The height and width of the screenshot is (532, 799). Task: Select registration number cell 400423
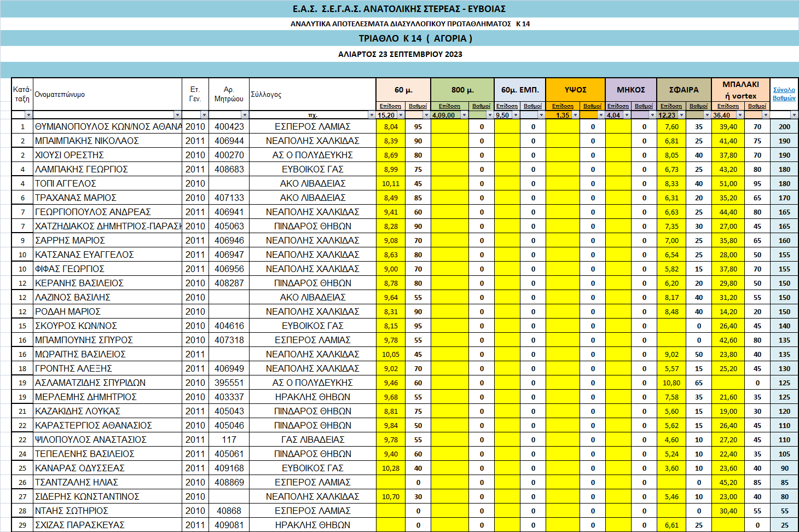(229, 126)
